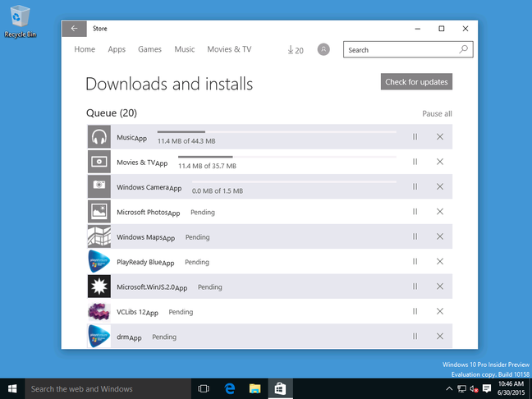Screen dimensions: 532x399
Task: Open Task View from the taskbar
Action: 204,389
